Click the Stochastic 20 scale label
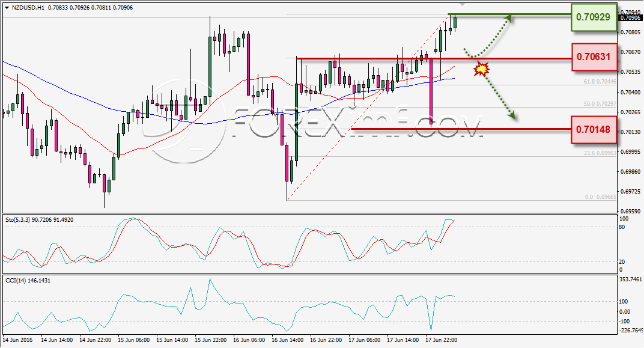Screen dimensions: 644x348 coord(622,261)
